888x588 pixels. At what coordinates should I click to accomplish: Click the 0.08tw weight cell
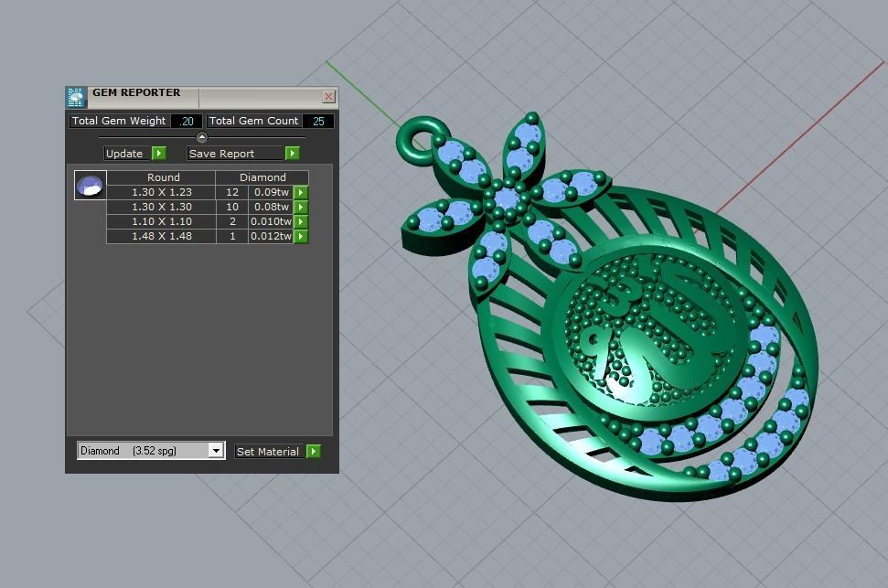(x=272, y=208)
